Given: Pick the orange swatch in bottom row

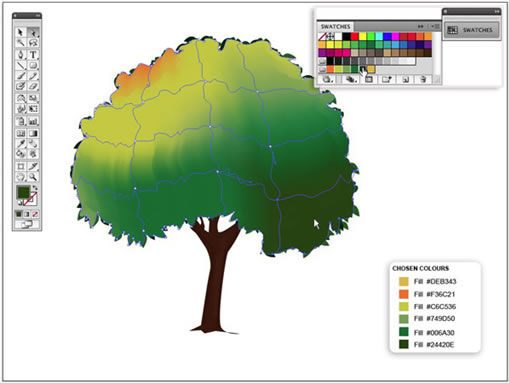Looking at the screenshot, I should point(330,69).
